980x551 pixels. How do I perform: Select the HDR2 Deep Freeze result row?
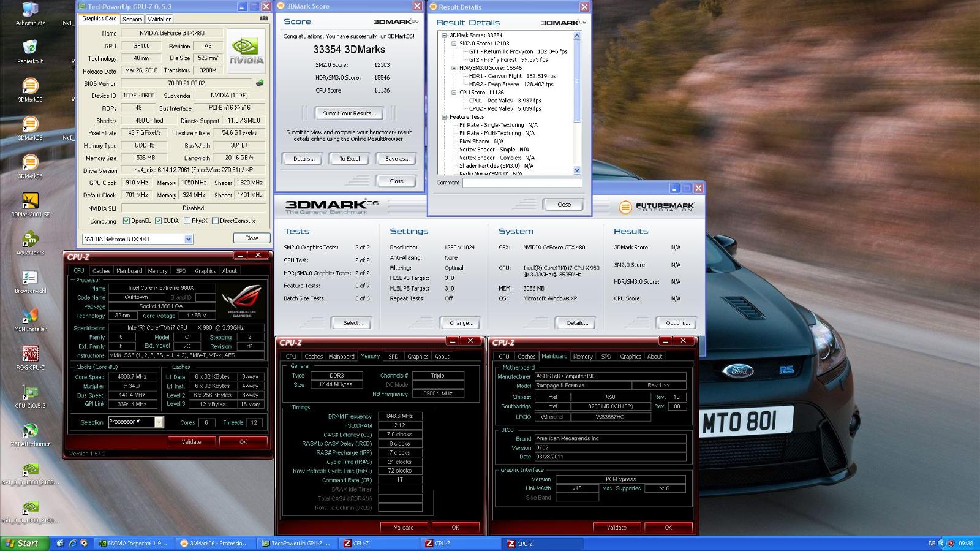[511, 85]
